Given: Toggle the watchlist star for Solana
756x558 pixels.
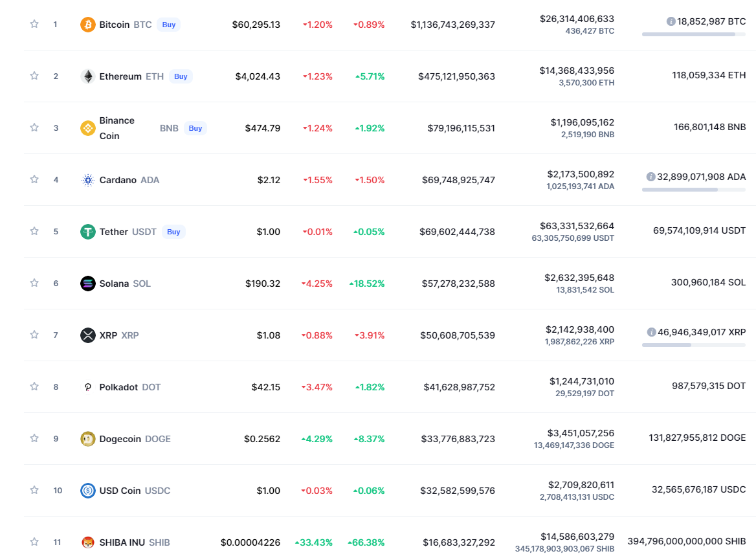Looking at the screenshot, I should coord(34,283).
